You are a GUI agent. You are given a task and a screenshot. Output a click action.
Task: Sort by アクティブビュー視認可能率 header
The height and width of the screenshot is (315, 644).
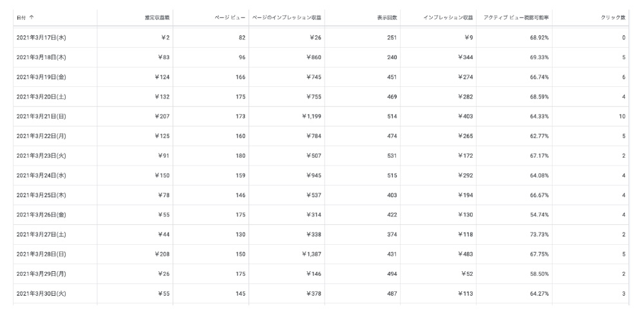pyautogui.click(x=516, y=15)
